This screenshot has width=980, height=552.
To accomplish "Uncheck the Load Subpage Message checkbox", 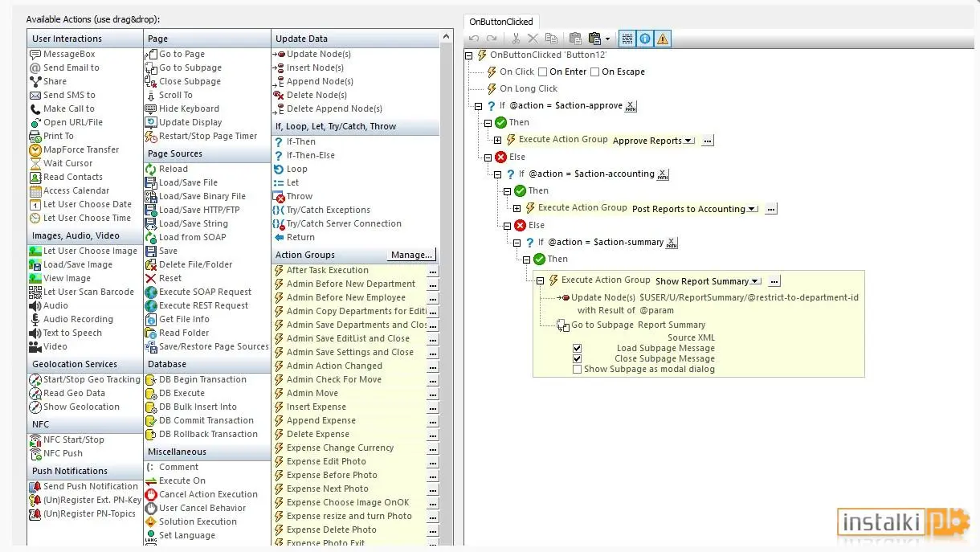I will tap(577, 348).
